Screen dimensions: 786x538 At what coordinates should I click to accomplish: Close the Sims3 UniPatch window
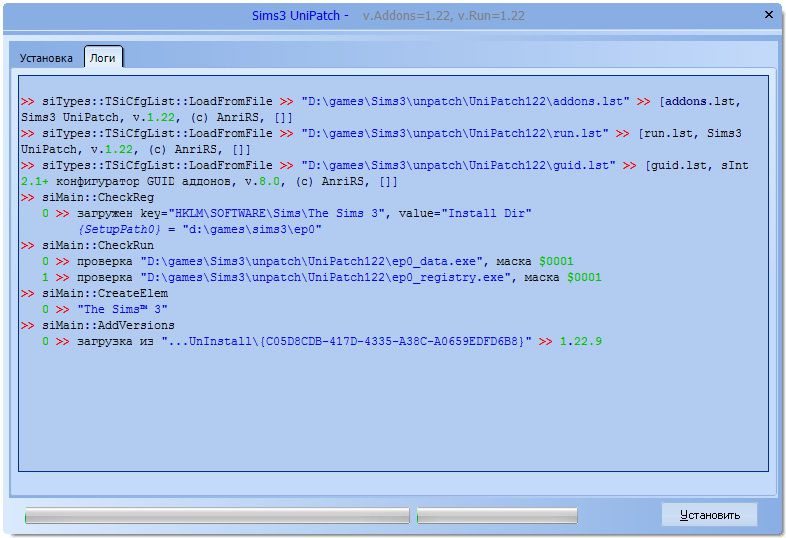(767, 16)
